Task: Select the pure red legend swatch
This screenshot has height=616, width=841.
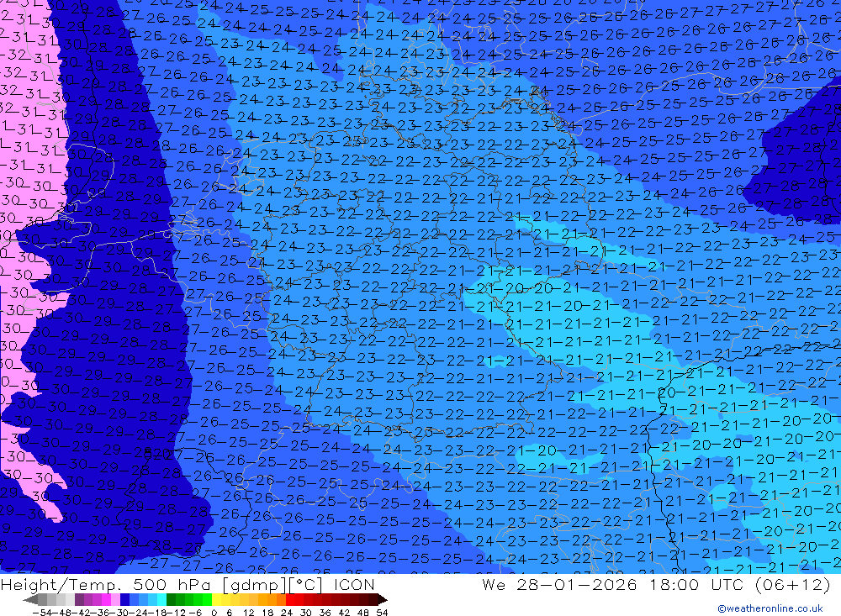Action: tap(290, 599)
